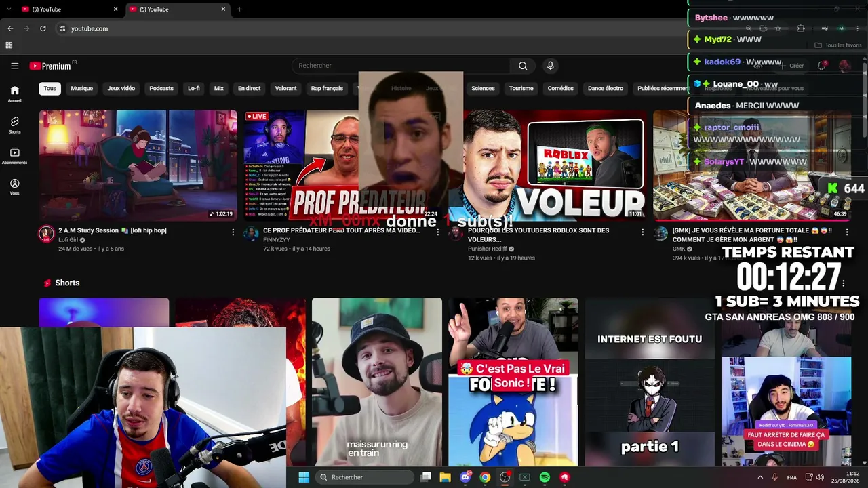Open the apps grid in bookmarks bar
This screenshot has width=868, height=488.
tap(9, 45)
